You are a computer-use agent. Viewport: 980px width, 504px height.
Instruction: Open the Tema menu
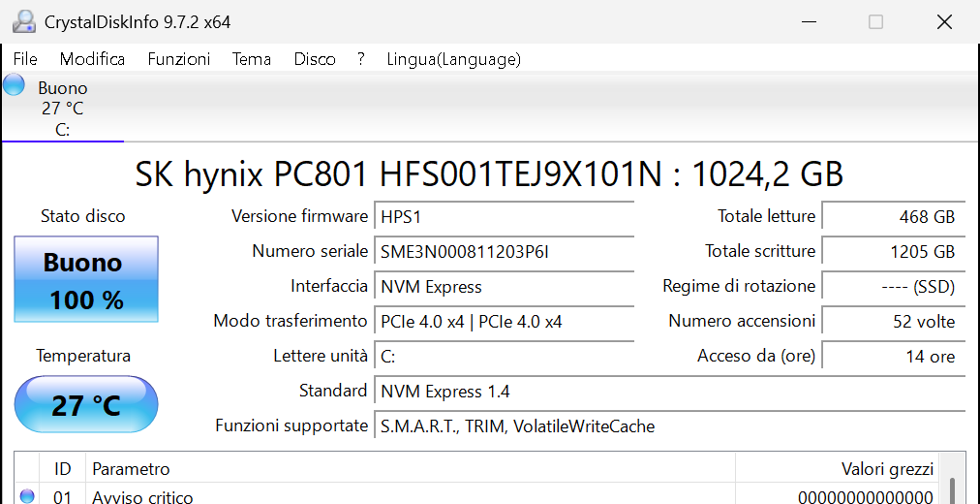(252, 59)
